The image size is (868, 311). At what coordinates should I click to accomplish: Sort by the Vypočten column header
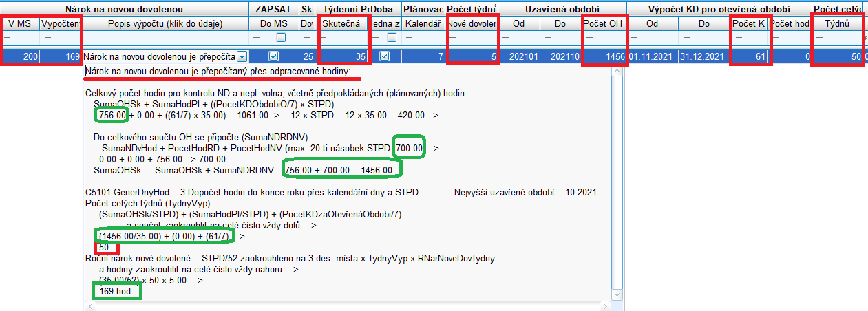[x=61, y=24]
